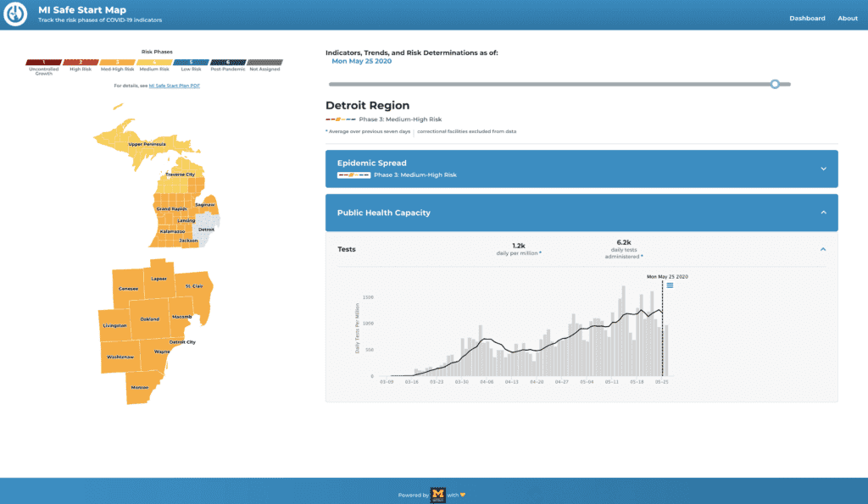Click the 04-06 label on chart axis

coord(487,382)
